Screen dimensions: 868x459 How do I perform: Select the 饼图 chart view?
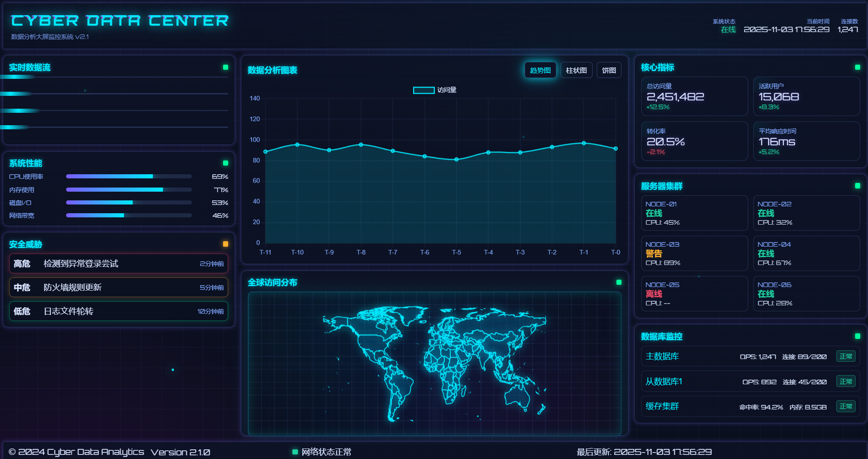pyautogui.click(x=609, y=70)
